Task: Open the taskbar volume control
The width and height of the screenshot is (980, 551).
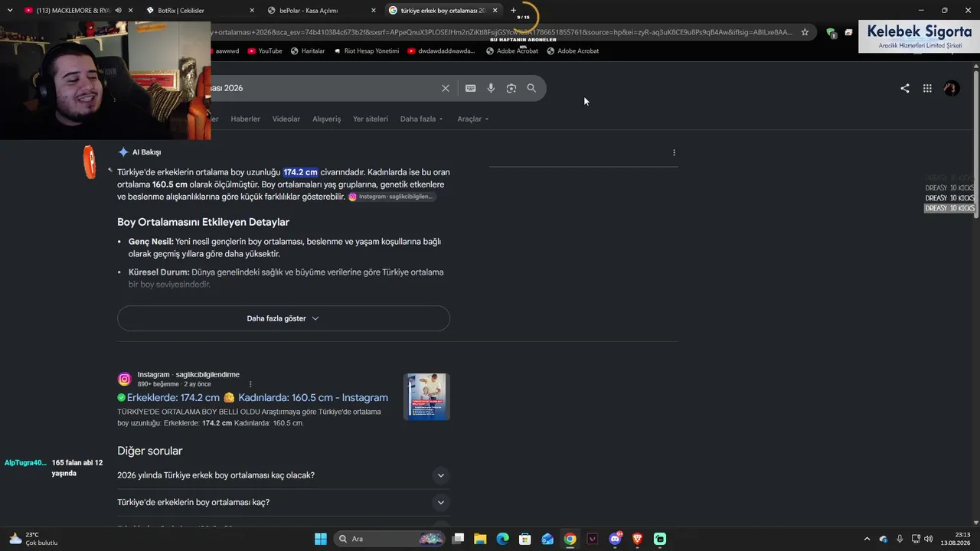Action: (929, 539)
